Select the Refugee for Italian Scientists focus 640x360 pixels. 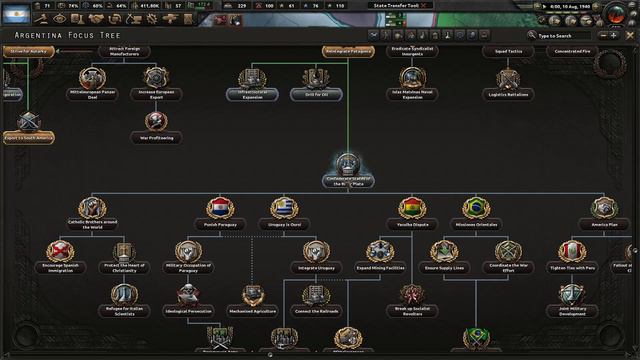124,301
